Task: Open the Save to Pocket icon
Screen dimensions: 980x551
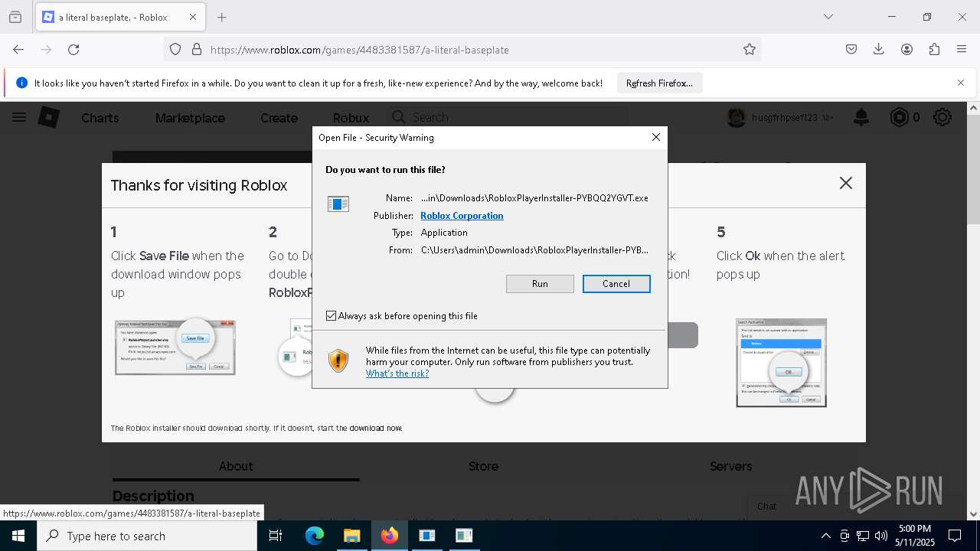Action: pyautogui.click(x=851, y=50)
